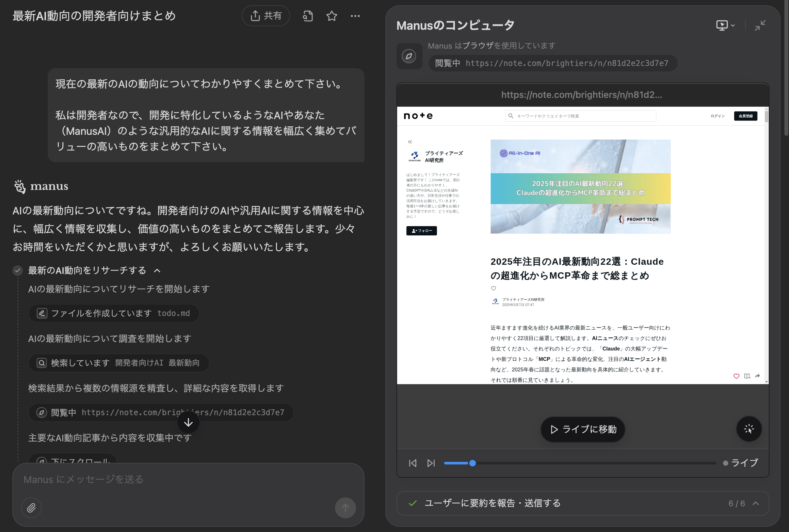Star this conversation as a favorite

click(x=331, y=16)
